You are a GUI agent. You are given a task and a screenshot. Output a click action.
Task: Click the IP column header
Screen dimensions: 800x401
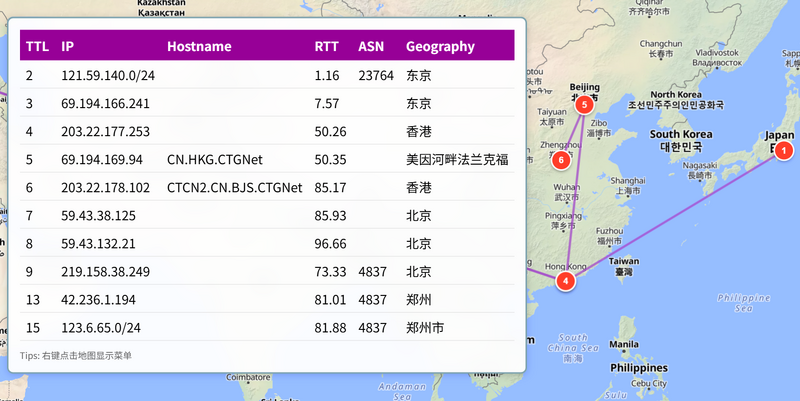tap(67, 46)
